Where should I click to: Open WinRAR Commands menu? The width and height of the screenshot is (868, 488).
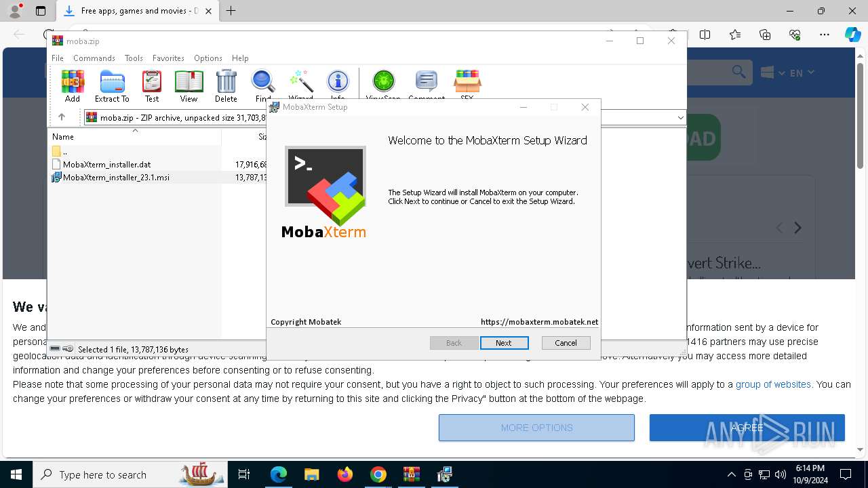(94, 58)
